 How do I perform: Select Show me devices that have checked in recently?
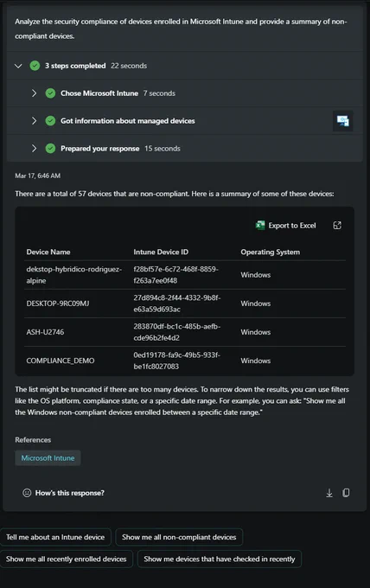pos(220,559)
